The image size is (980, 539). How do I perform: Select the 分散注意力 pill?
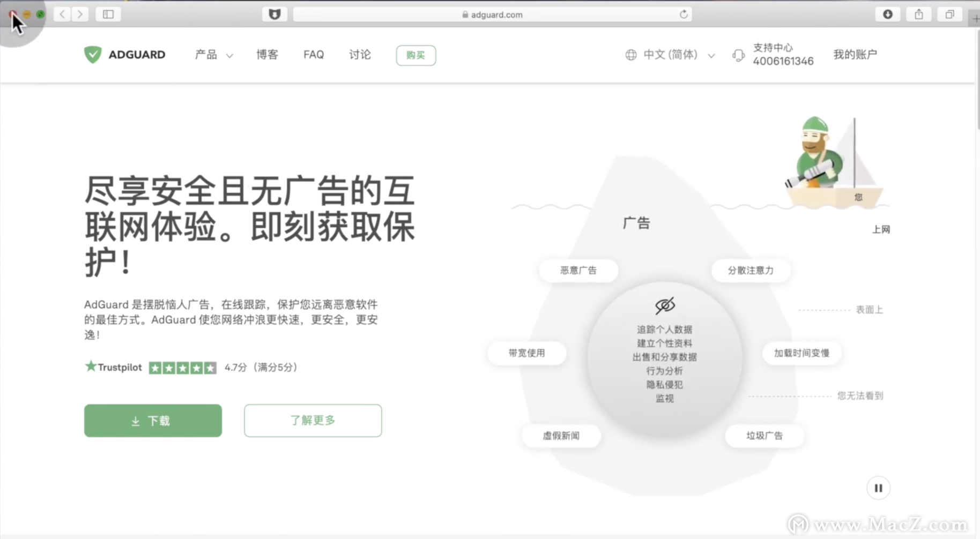coord(751,270)
